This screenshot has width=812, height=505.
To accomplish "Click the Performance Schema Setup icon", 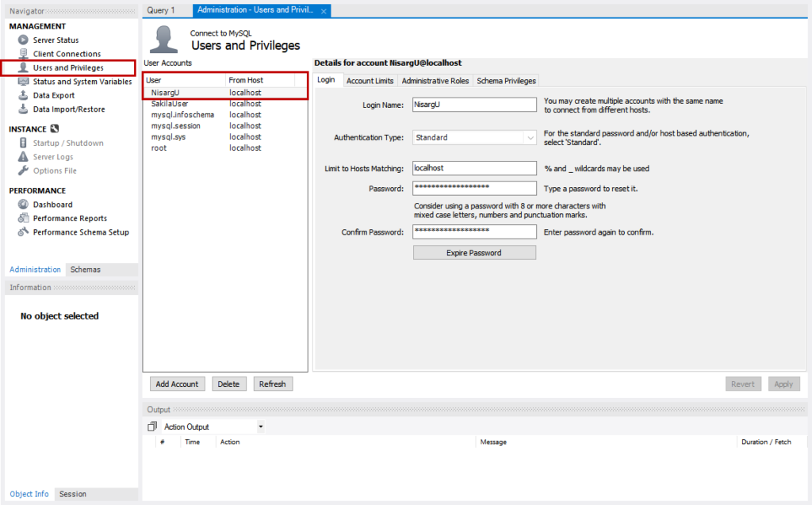I will tap(23, 232).
